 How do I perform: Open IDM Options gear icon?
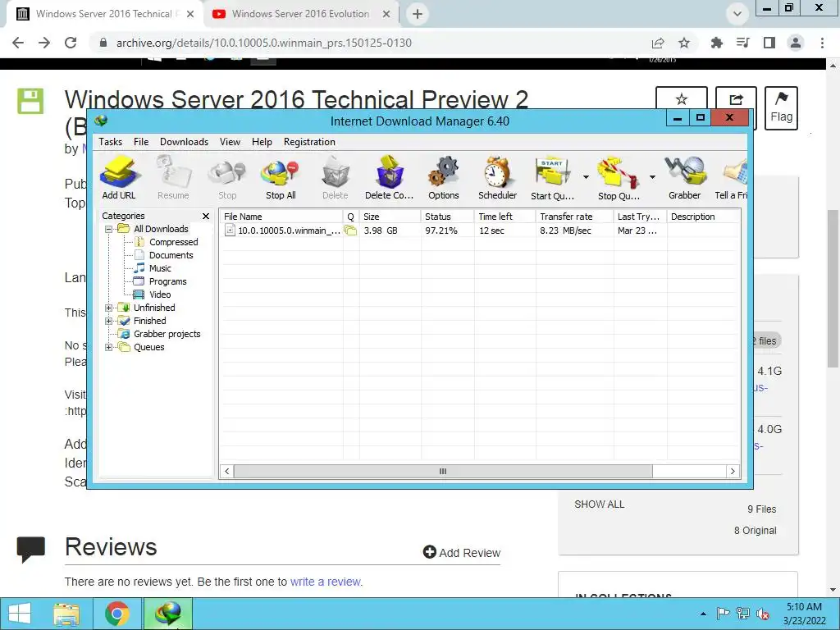point(443,178)
